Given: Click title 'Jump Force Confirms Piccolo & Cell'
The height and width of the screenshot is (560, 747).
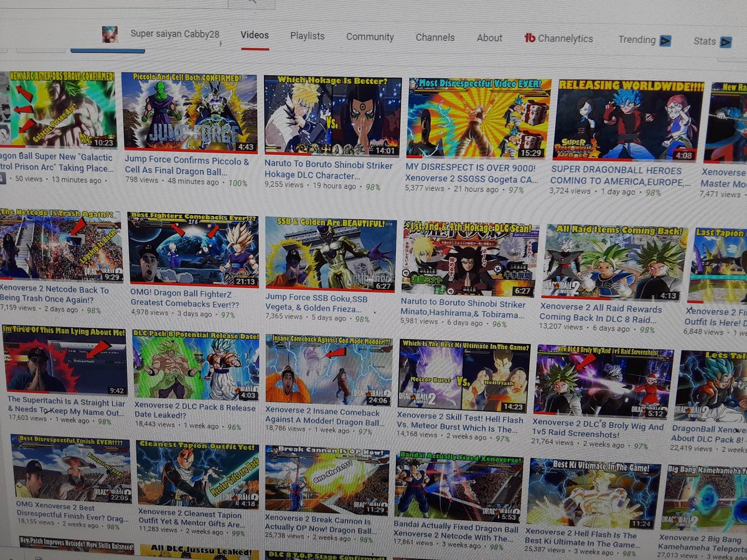Looking at the screenshot, I should pos(187,166).
